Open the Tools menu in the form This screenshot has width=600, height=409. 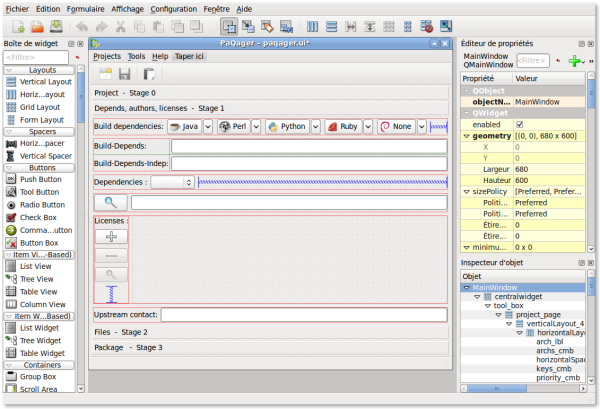click(136, 57)
